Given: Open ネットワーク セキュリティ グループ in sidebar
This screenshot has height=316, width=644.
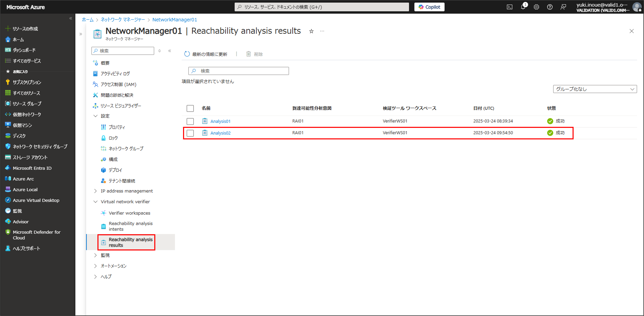Looking at the screenshot, I should [36, 147].
